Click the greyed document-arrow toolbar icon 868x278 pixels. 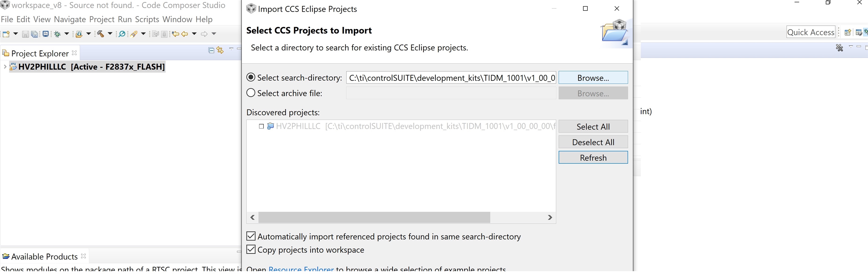(x=155, y=34)
